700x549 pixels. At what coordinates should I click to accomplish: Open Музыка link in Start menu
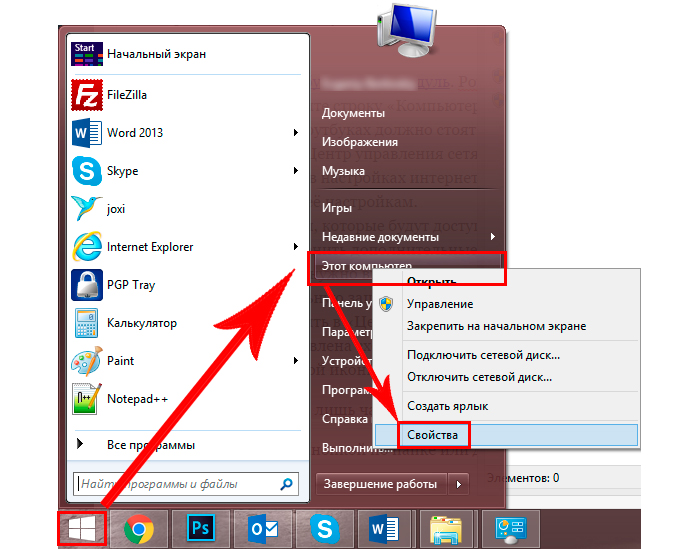[x=343, y=171]
